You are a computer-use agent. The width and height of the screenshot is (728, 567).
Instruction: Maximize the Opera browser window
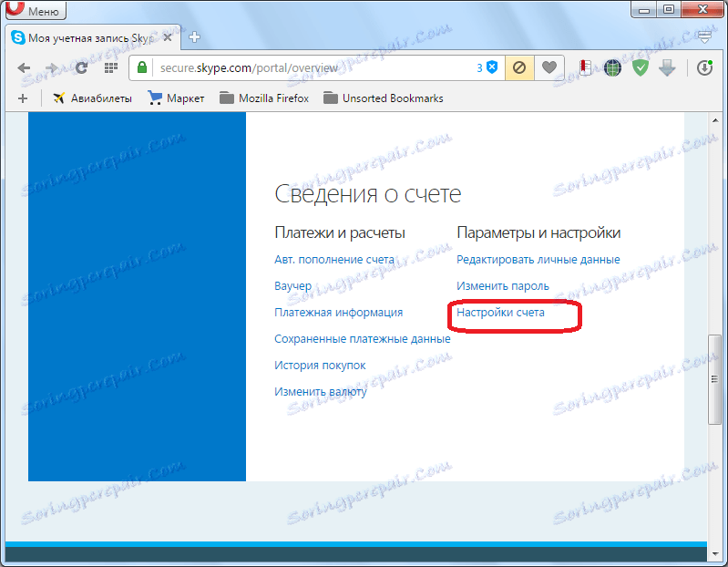(669, 9)
